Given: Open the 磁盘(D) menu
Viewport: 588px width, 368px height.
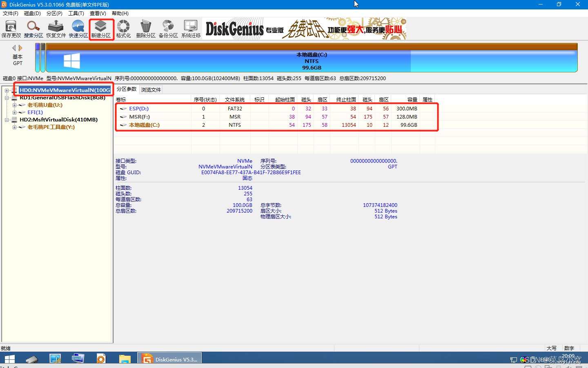Looking at the screenshot, I should coord(32,13).
